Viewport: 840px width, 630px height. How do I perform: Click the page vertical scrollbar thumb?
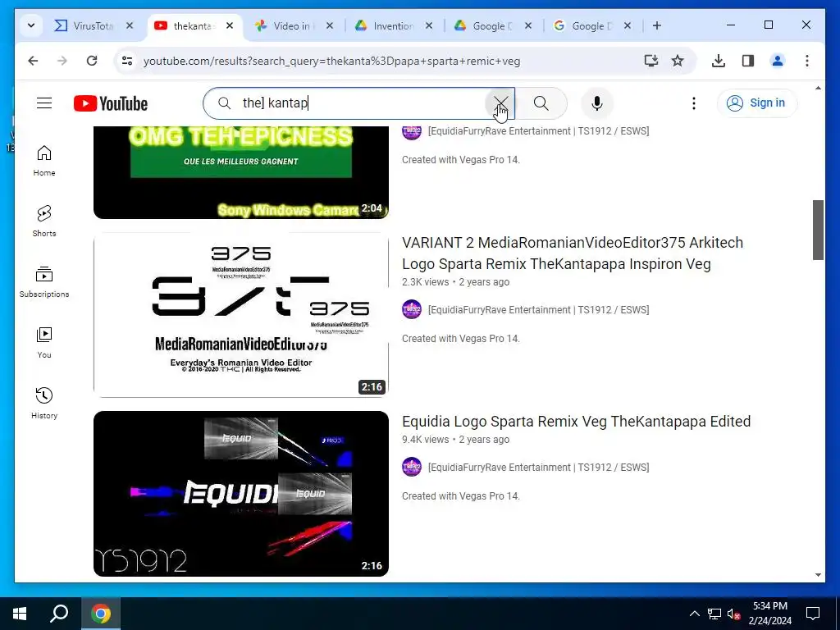(x=818, y=231)
